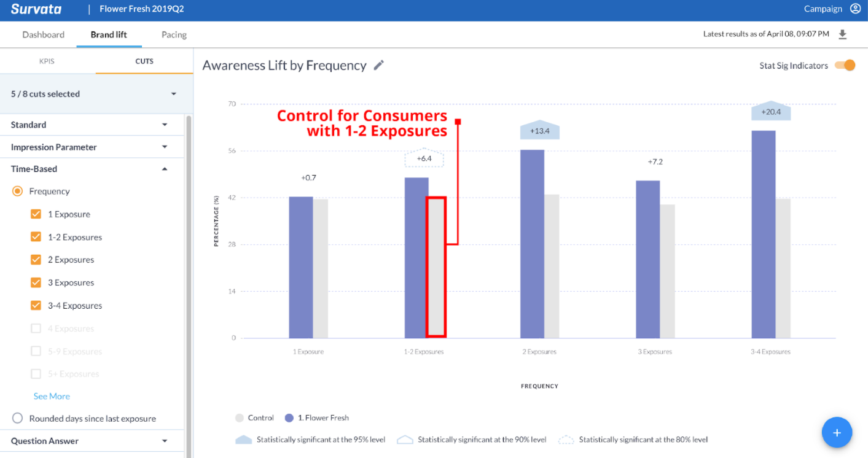Click the +0.7 lift value label
868x458 pixels.
(x=308, y=177)
